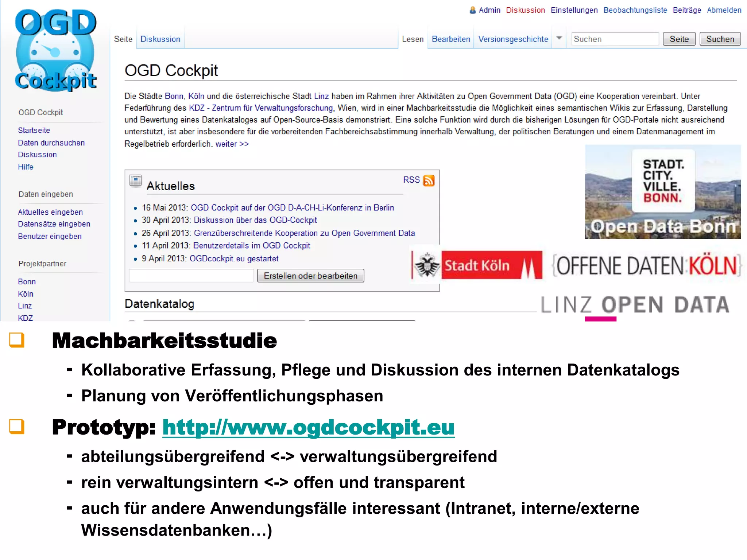Open KDZ project partner link
The image size is (747, 560).
click(x=25, y=318)
